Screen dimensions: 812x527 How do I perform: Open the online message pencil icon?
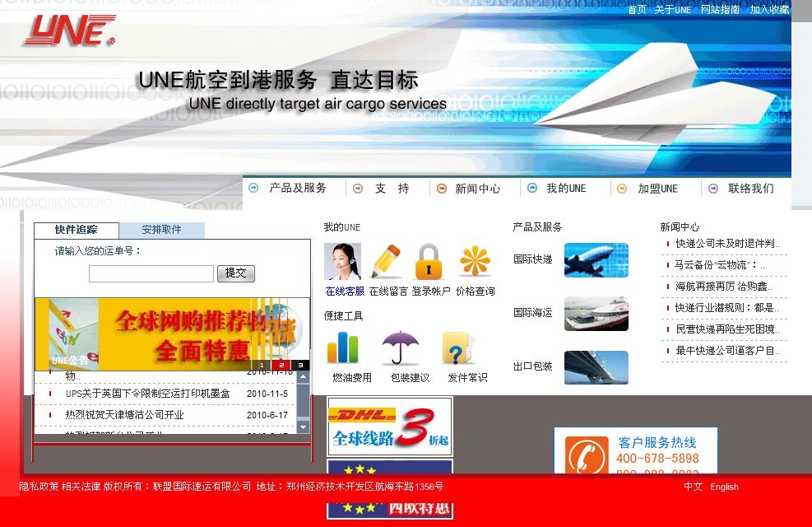(387, 262)
